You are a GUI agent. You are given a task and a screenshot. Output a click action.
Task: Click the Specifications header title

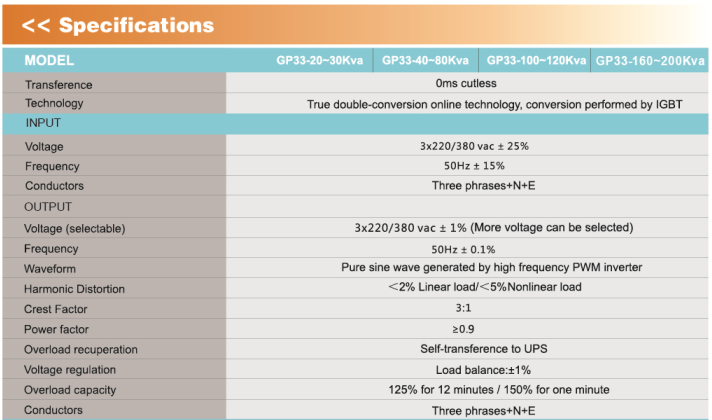[x=118, y=25]
